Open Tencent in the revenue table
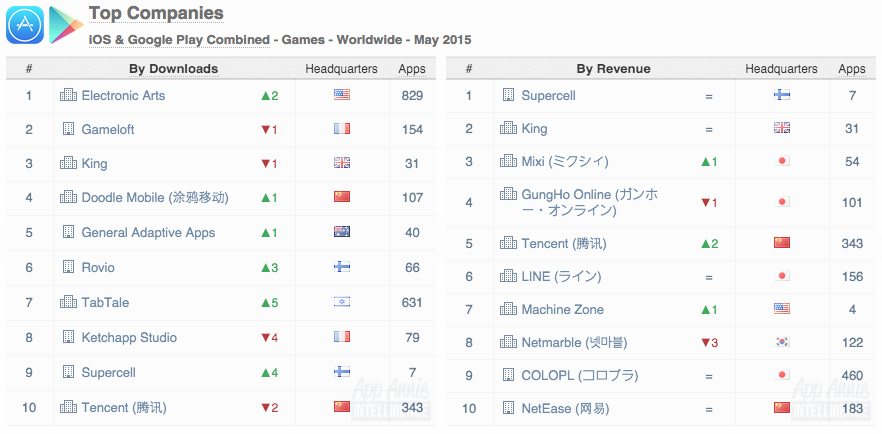 pyautogui.click(x=564, y=243)
